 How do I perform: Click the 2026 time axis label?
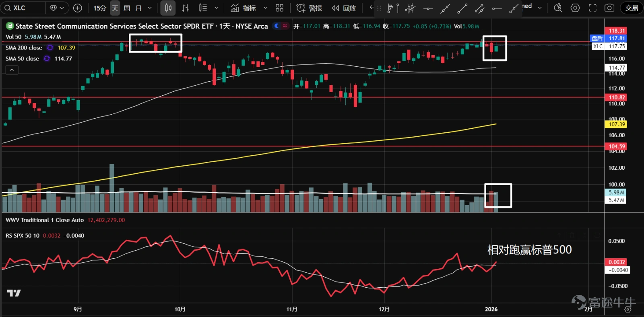[491, 309]
